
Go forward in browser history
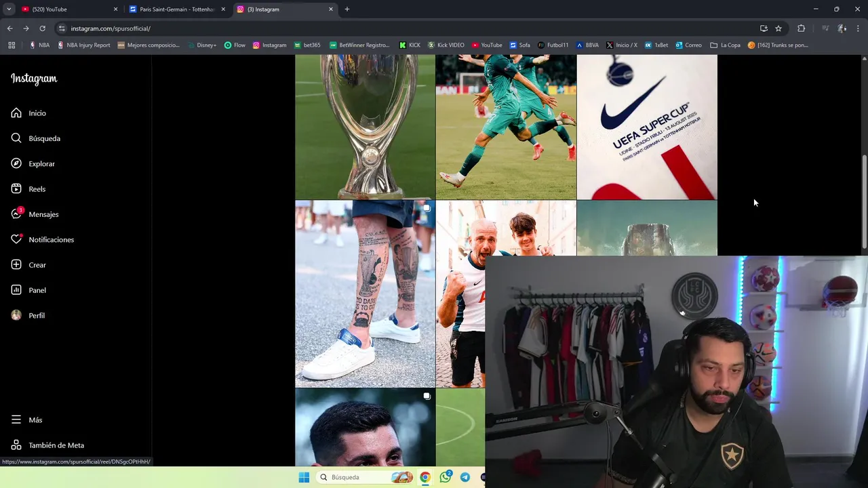click(26, 28)
